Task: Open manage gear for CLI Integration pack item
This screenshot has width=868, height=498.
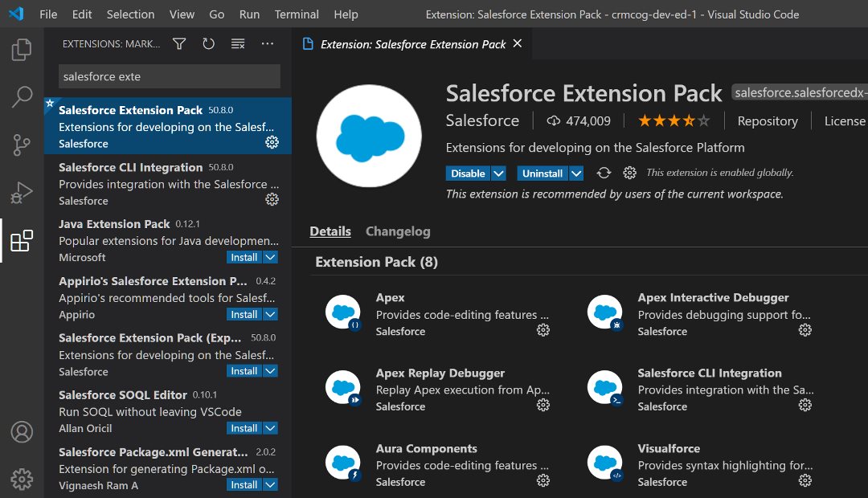Action: (805, 405)
